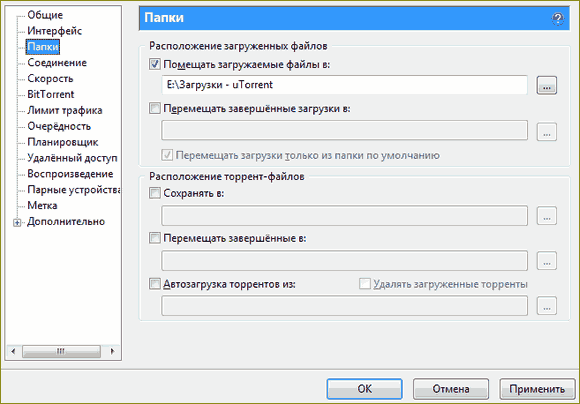Viewport: 580px width, 404px height.
Task: Open the Планировщик section
Action: tap(63, 142)
